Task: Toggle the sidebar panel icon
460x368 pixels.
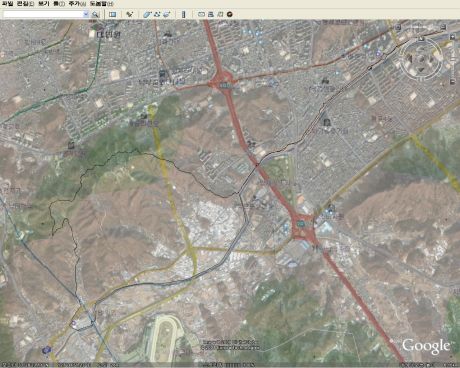Action: point(113,14)
